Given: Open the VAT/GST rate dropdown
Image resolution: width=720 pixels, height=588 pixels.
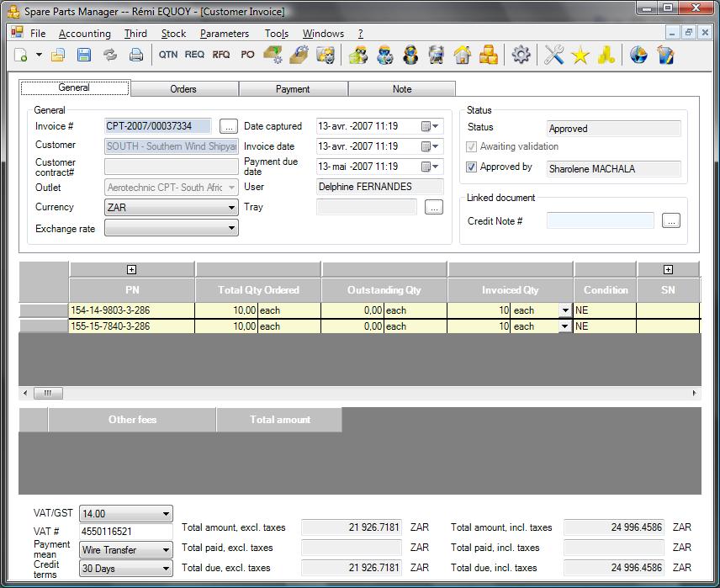Looking at the screenshot, I should tap(126, 514).
